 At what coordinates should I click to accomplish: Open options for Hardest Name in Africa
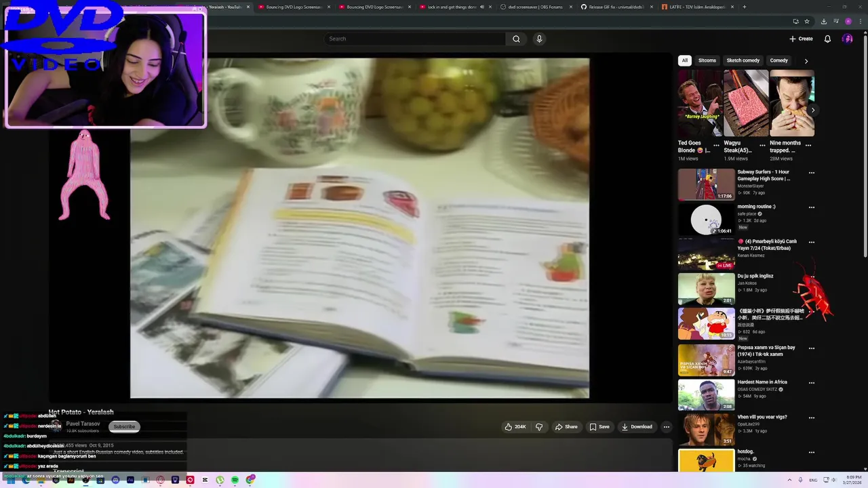pyautogui.click(x=811, y=382)
